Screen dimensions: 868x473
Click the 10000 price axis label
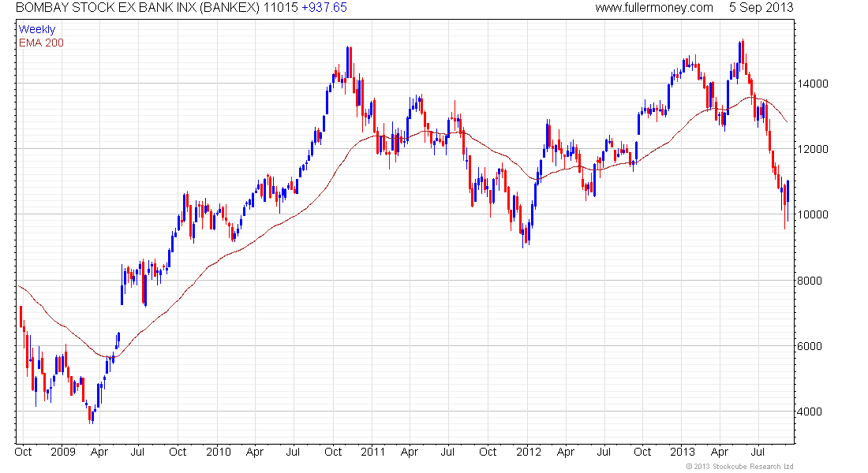[x=813, y=214]
